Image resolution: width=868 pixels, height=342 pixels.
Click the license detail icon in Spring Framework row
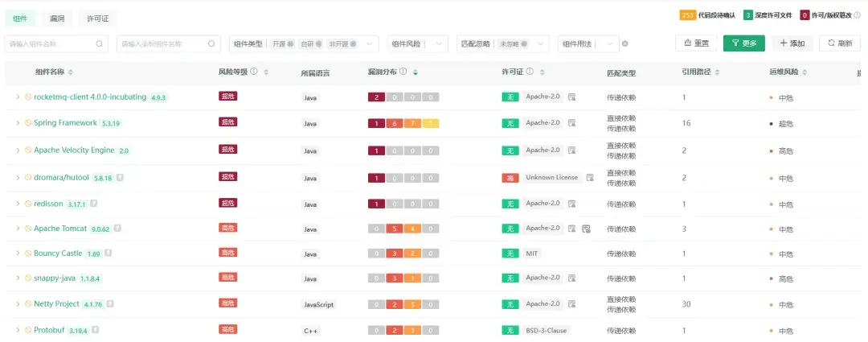click(x=572, y=123)
